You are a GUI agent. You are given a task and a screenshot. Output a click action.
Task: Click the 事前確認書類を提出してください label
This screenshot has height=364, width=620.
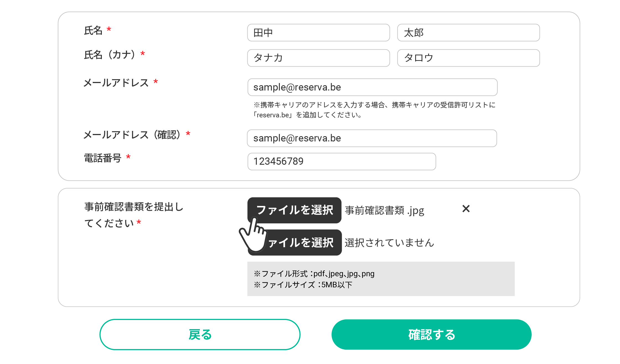(134, 215)
